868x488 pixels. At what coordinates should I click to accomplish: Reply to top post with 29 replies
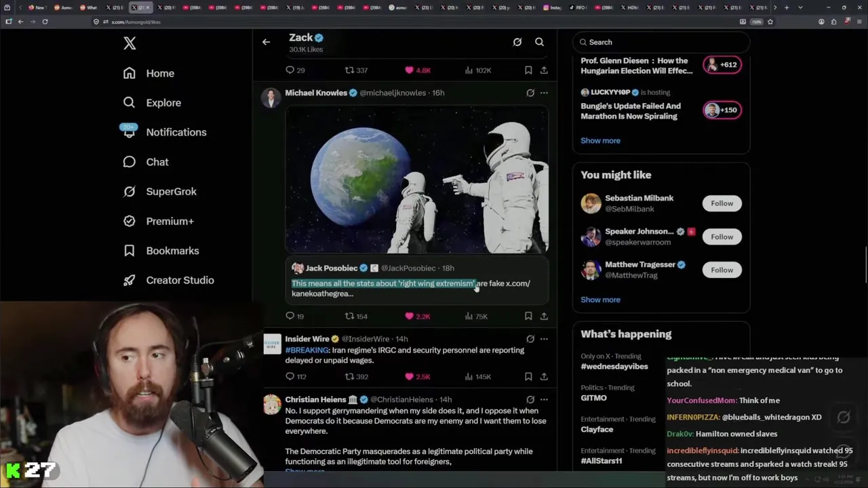(295, 70)
